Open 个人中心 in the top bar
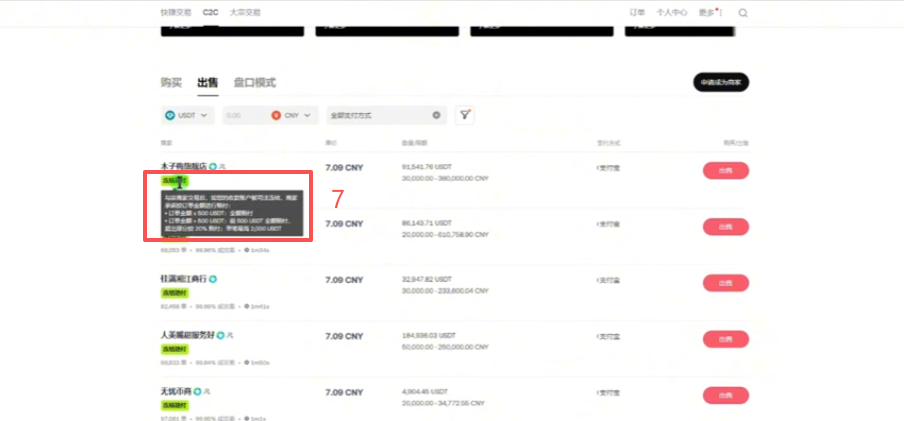The image size is (904, 421). [x=672, y=13]
